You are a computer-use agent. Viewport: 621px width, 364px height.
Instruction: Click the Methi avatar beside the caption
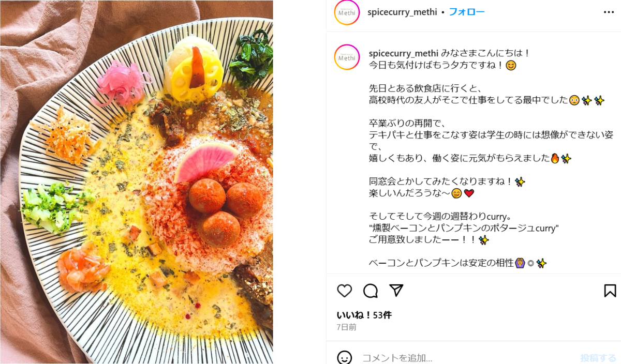pos(347,57)
